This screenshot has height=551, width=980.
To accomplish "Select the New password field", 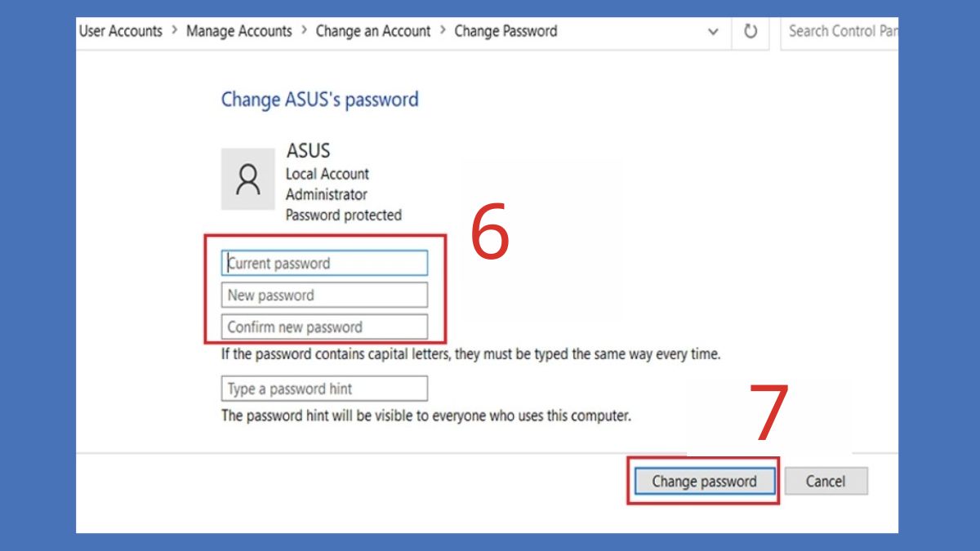I will pos(324,295).
